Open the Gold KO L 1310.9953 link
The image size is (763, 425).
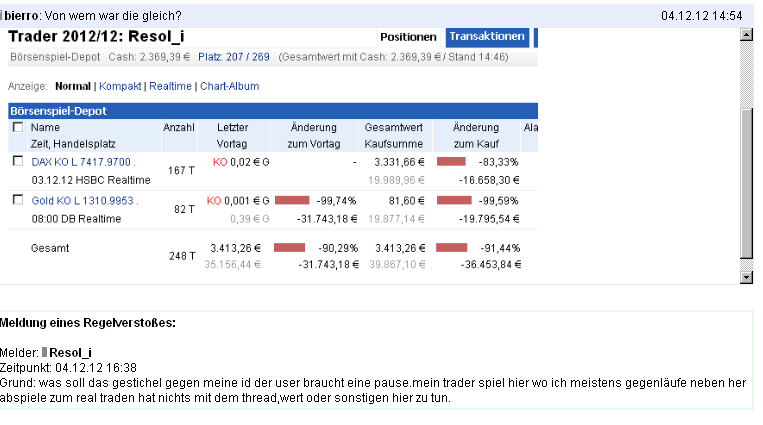(x=84, y=201)
